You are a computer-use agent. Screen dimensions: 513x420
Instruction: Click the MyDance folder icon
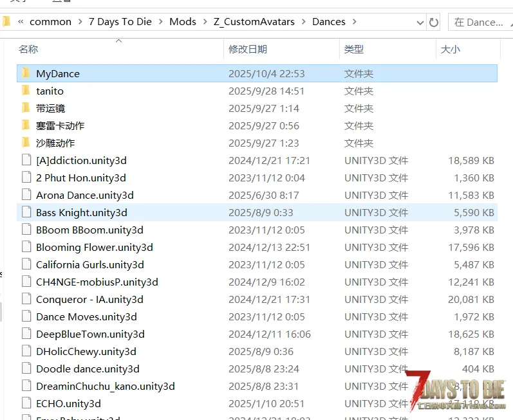pos(26,73)
